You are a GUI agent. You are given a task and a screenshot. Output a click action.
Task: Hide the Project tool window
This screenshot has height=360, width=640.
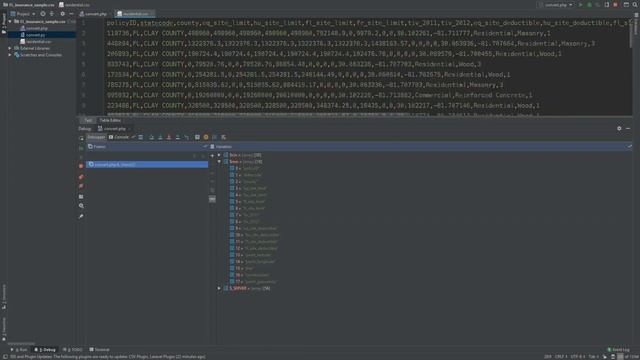71,14
